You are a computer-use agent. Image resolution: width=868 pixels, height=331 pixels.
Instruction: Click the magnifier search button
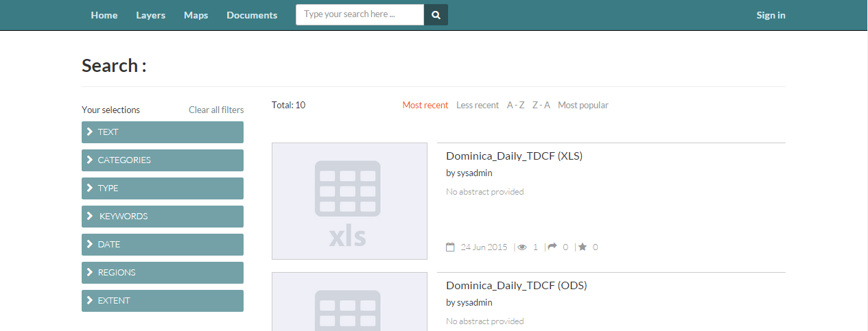[436, 15]
